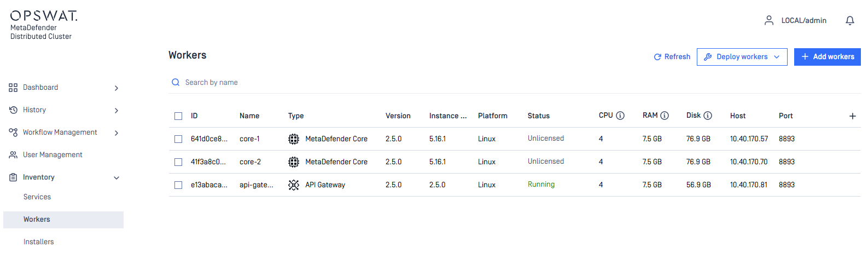Click the user profile icon

point(769,21)
